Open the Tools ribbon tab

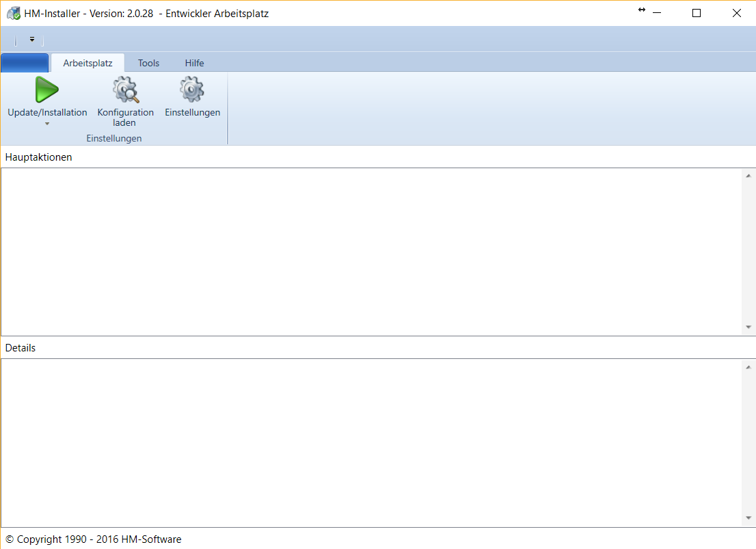pos(148,63)
